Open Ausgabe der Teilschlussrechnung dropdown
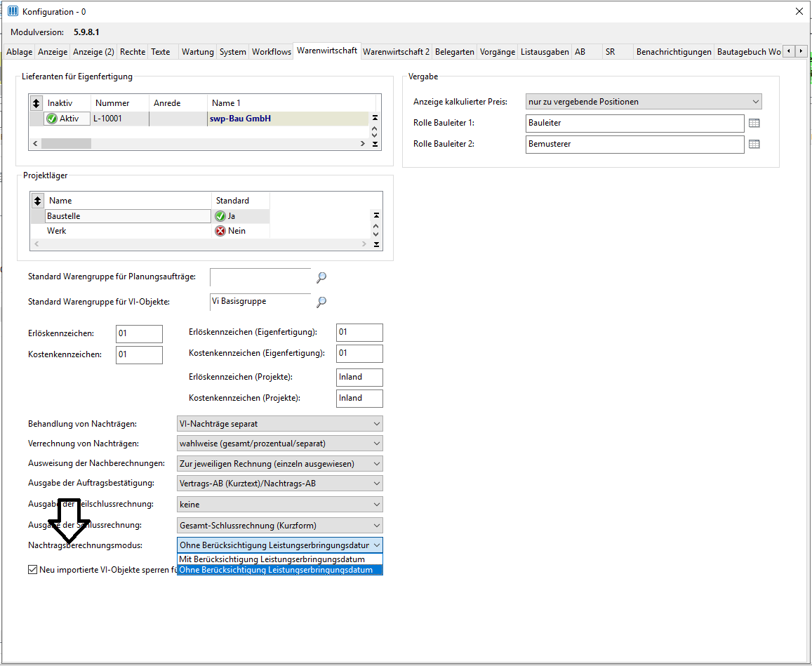Image resolution: width=812 pixels, height=666 pixels. (279, 505)
